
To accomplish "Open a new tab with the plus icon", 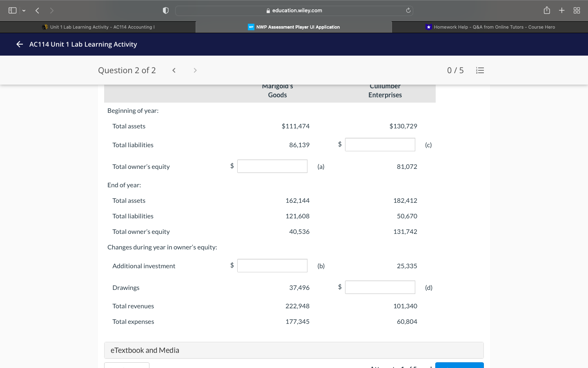I will click(561, 10).
